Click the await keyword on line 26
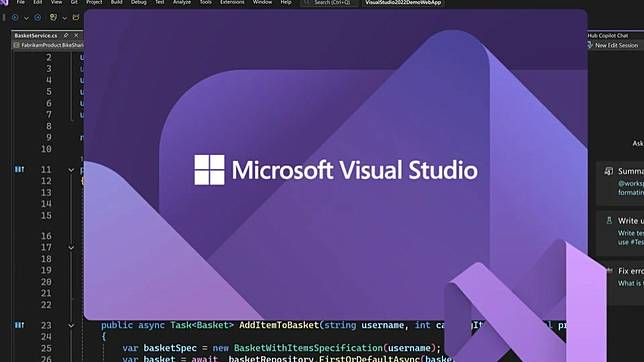644x362 pixels. tap(204, 359)
